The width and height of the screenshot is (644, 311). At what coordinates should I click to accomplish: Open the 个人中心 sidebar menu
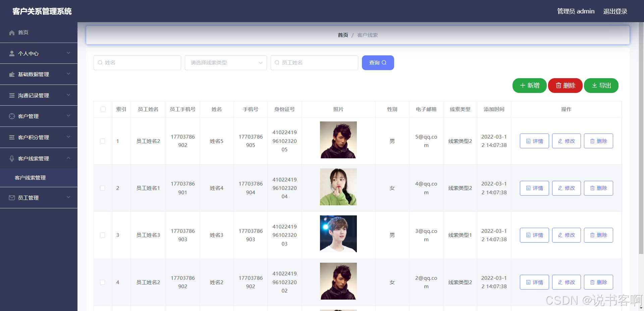click(39, 53)
